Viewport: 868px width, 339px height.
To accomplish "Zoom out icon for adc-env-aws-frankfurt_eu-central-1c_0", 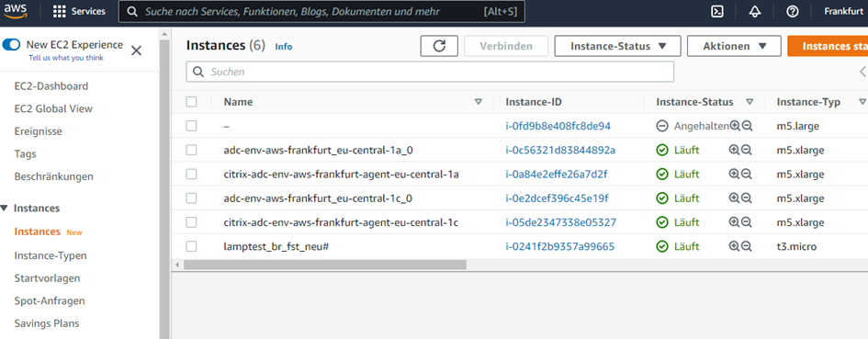I will pyautogui.click(x=746, y=198).
